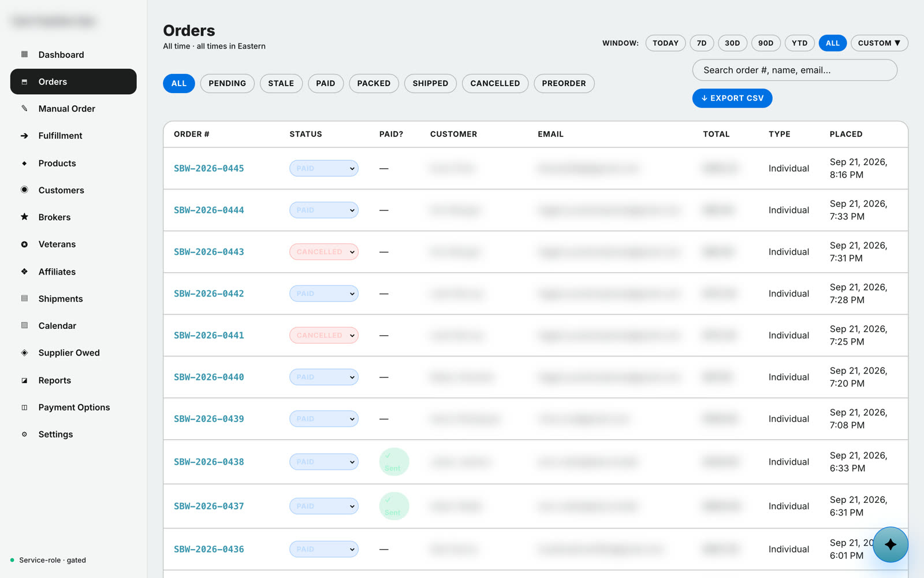Screen dimensions: 924x578
Task: Click the Veterans sidebar icon
Action: pos(24,244)
